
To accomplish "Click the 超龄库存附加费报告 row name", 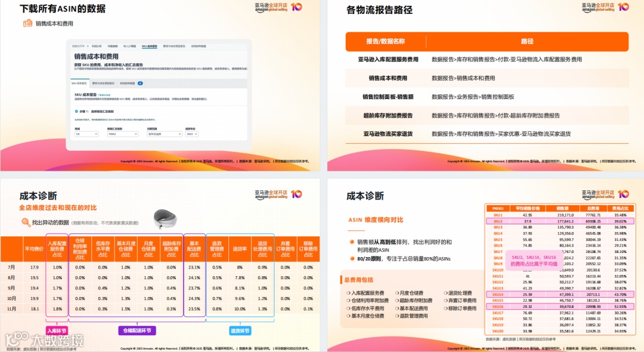I will tap(388, 115).
